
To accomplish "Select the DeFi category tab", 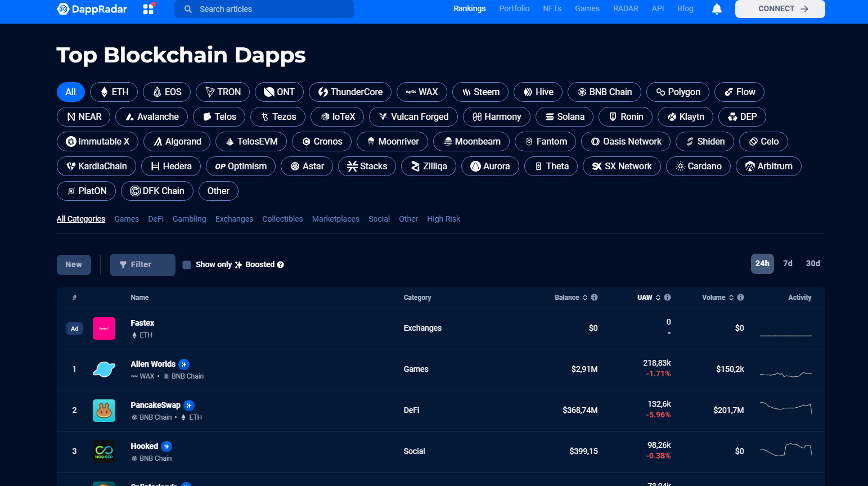I will (x=156, y=219).
